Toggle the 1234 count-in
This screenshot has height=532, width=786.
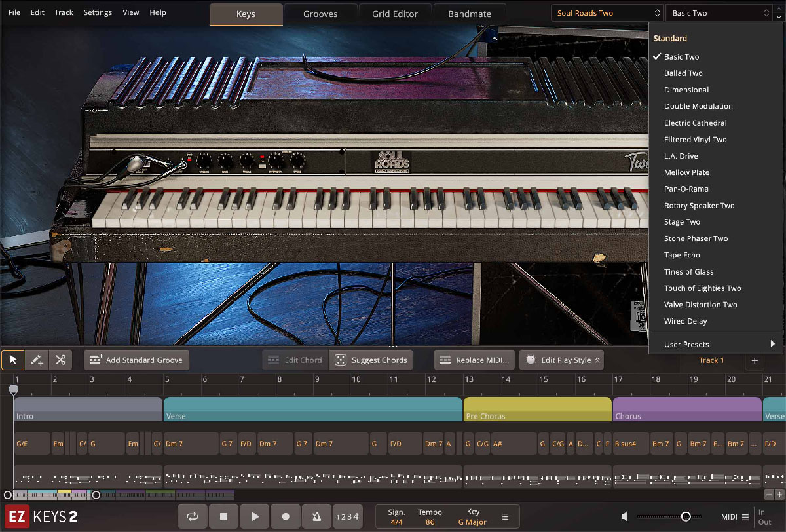click(x=347, y=516)
